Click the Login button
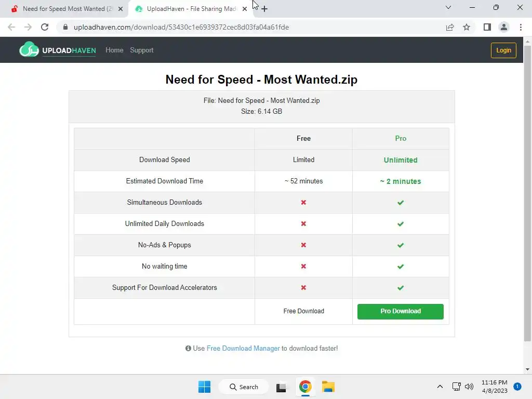 point(503,50)
